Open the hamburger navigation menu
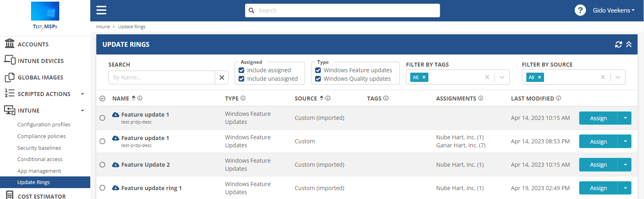This screenshot has height=199, width=644. pos(101,10)
